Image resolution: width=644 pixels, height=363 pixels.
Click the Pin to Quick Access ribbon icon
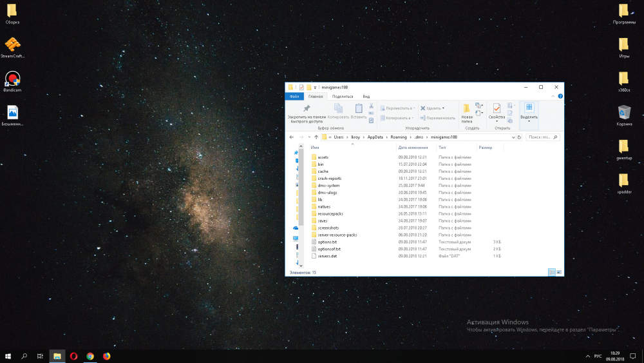point(307,109)
